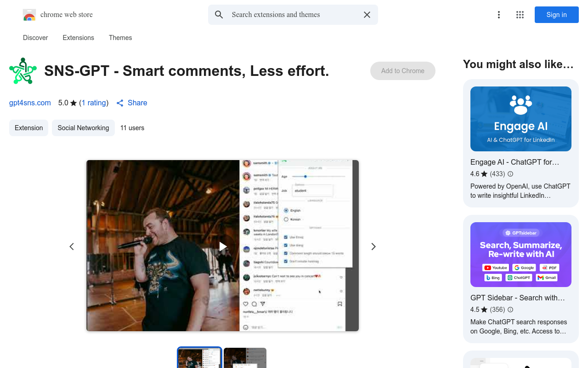The width and height of the screenshot is (588, 368).
Task: Play the preview video
Action: coord(223,247)
